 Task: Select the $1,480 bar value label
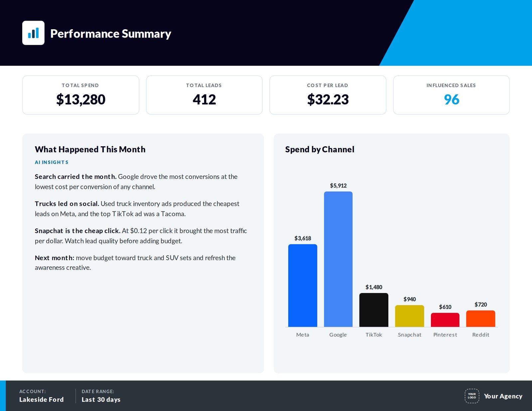coord(374,287)
